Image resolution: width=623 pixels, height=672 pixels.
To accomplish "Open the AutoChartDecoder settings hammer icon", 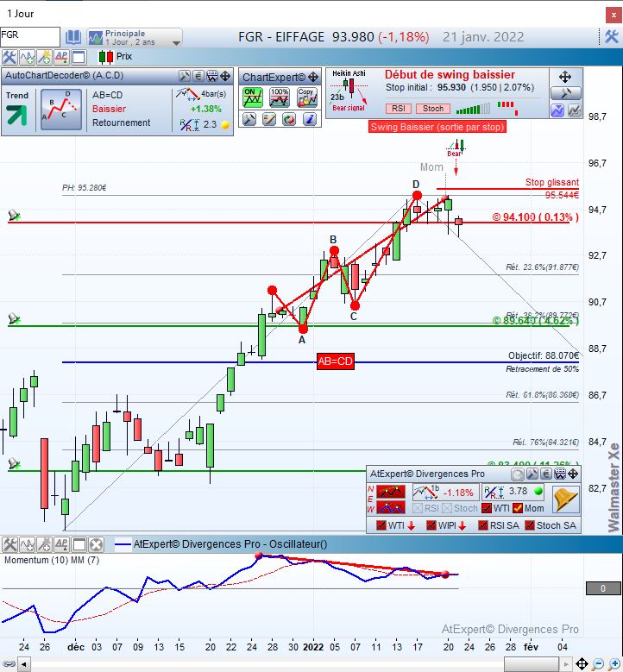I will point(185,76).
